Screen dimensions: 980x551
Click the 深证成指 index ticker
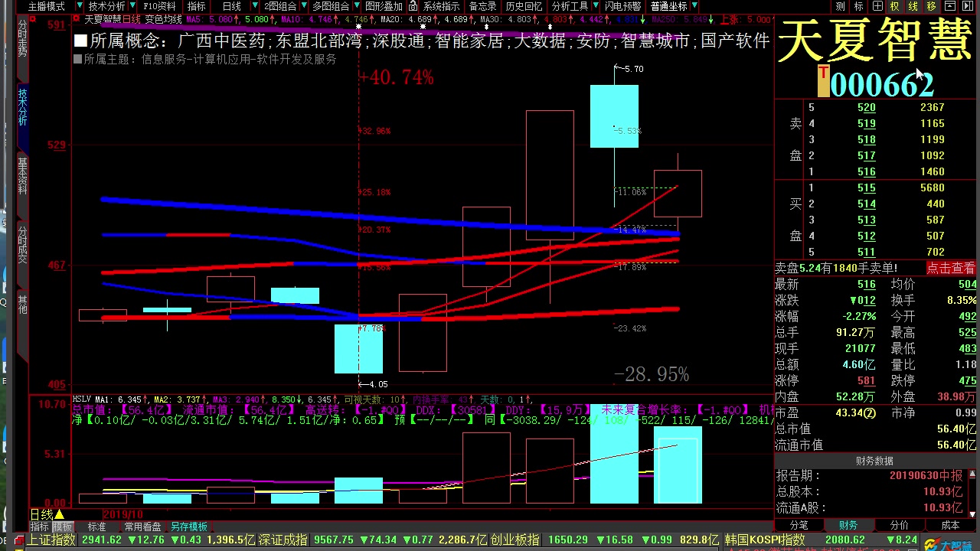click(283, 540)
